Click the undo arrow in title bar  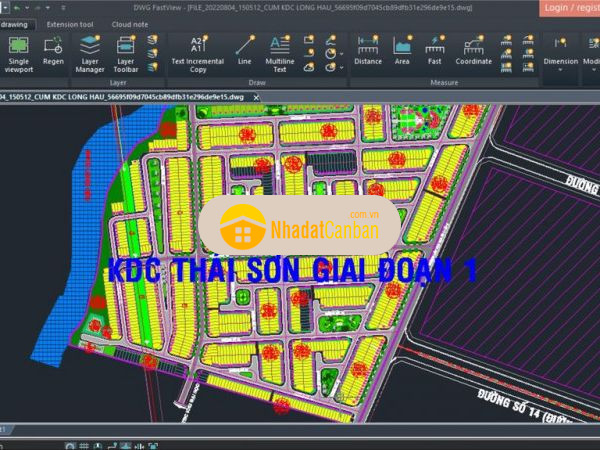pyautogui.click(x=17, y=8)
